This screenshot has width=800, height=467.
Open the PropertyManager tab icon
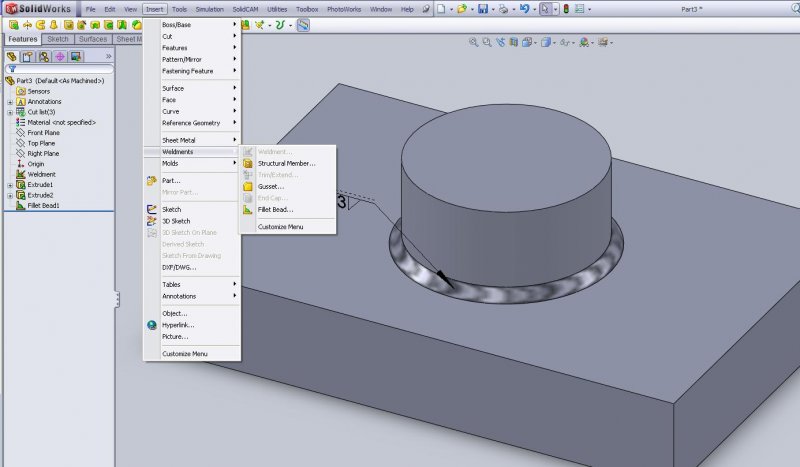click(x=28, y=57)
